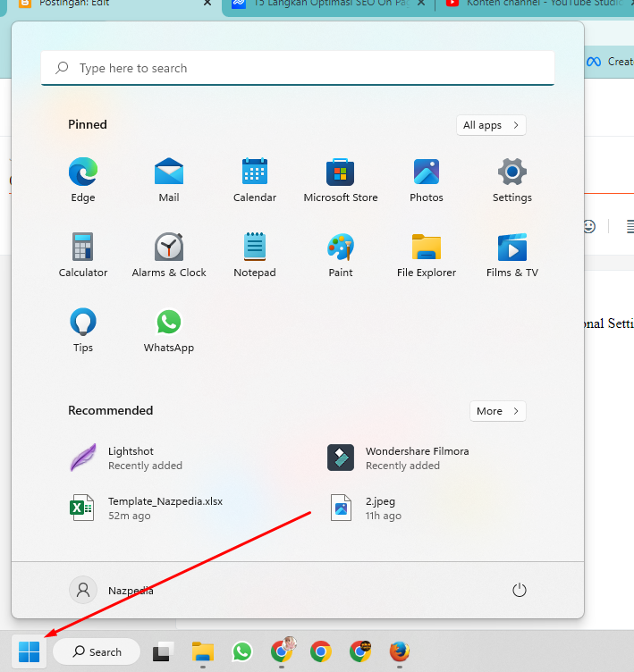This screenshot has height=672, width=634.
Task: Launch the Paint app
Action: click(x=340, y=255)
